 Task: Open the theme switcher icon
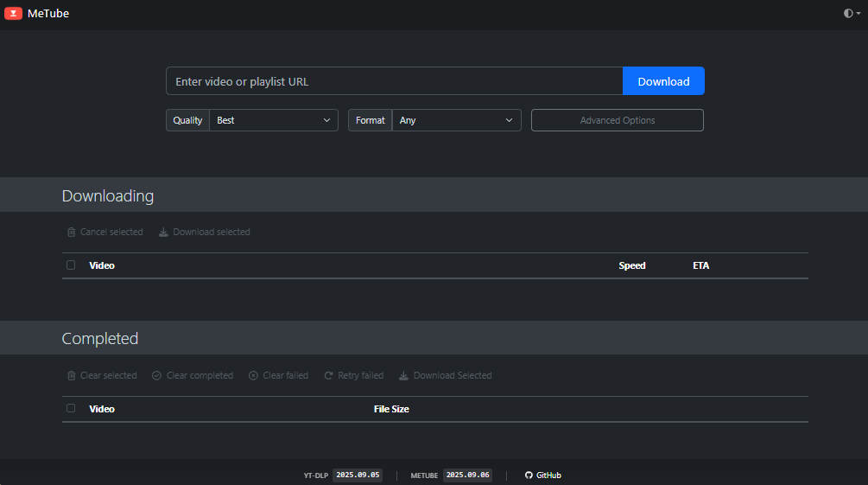pyautogui.click(x=848, y=14)
